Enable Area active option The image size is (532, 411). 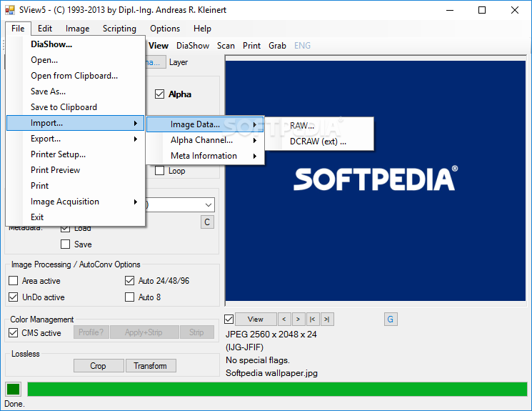14,281
